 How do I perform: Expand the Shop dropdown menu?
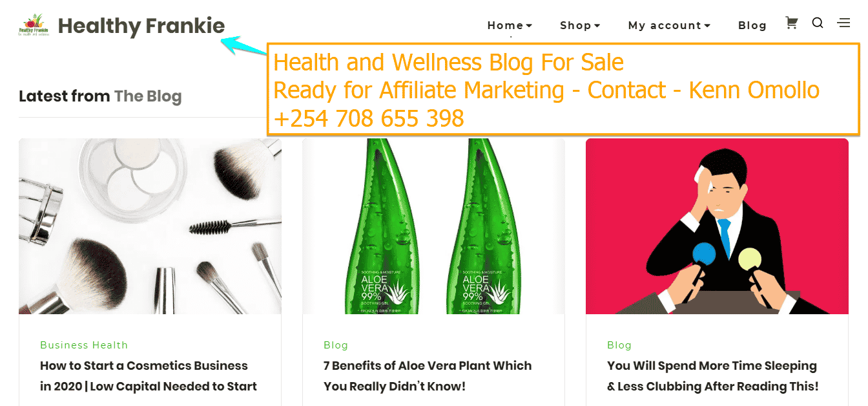click(580, 25)
